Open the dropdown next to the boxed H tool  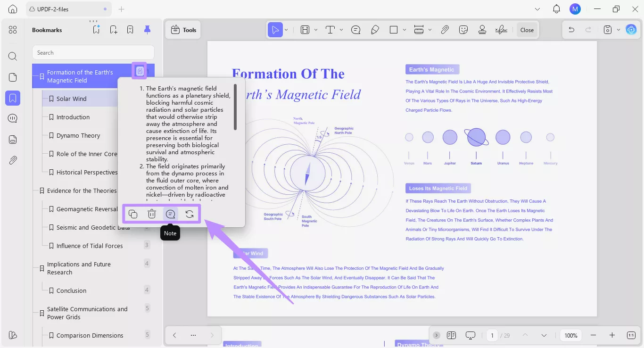pos(316,30)
